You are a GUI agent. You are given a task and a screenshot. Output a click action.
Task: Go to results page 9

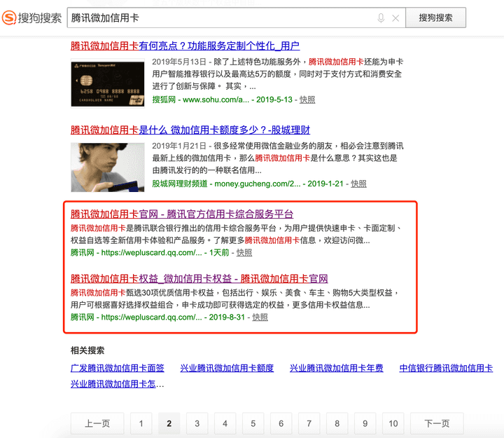pos(365,423)
